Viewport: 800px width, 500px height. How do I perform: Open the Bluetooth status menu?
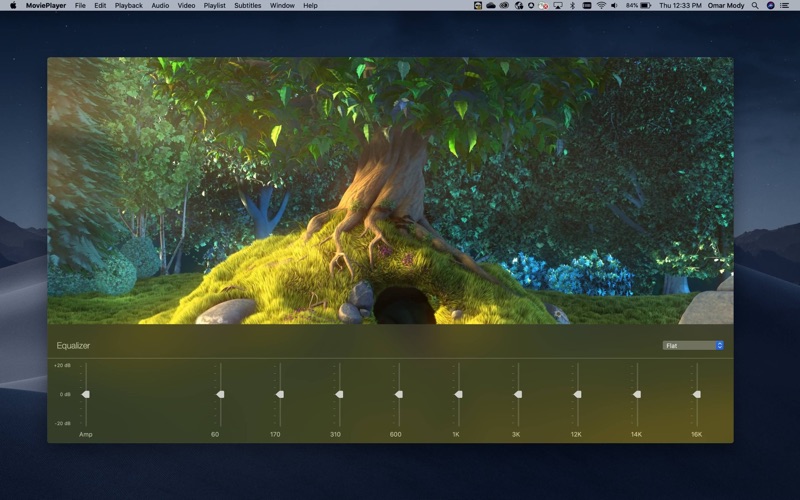[x=572, y=6]
